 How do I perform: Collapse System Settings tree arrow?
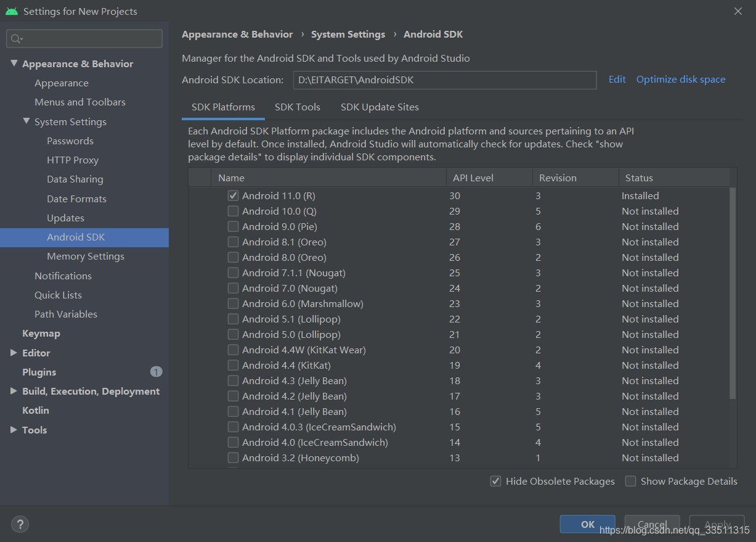[x=26, y=121]
